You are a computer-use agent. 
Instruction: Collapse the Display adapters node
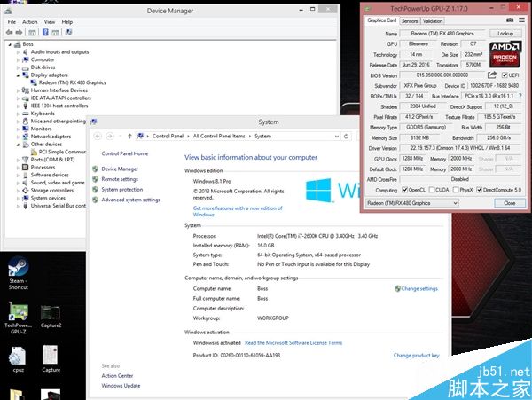(x=18, y=75)
